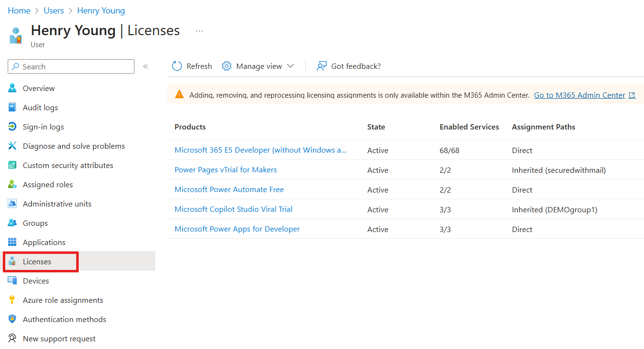Navigate to Home via the breadcrumb
Image resolution: width=644 pixels, height=349 pixels.
[19, 10]
